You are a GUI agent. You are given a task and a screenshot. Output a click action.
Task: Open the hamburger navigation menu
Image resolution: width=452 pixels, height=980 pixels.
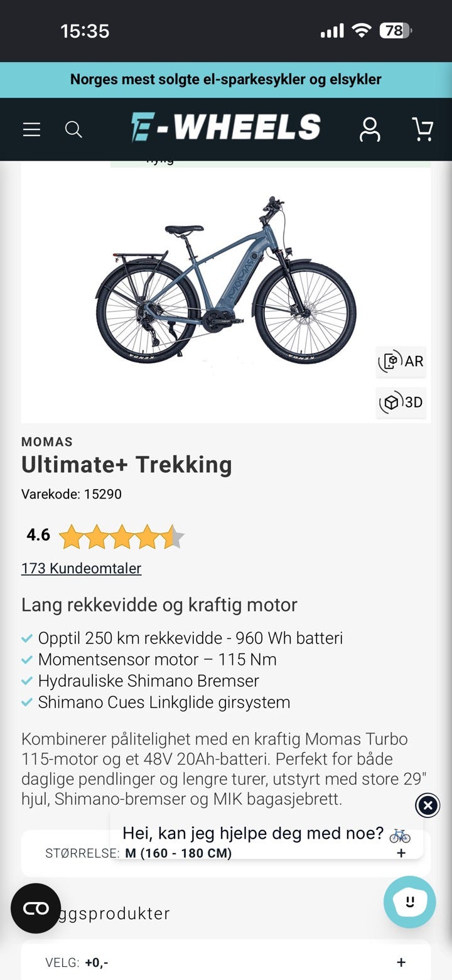tap(31, 129)
